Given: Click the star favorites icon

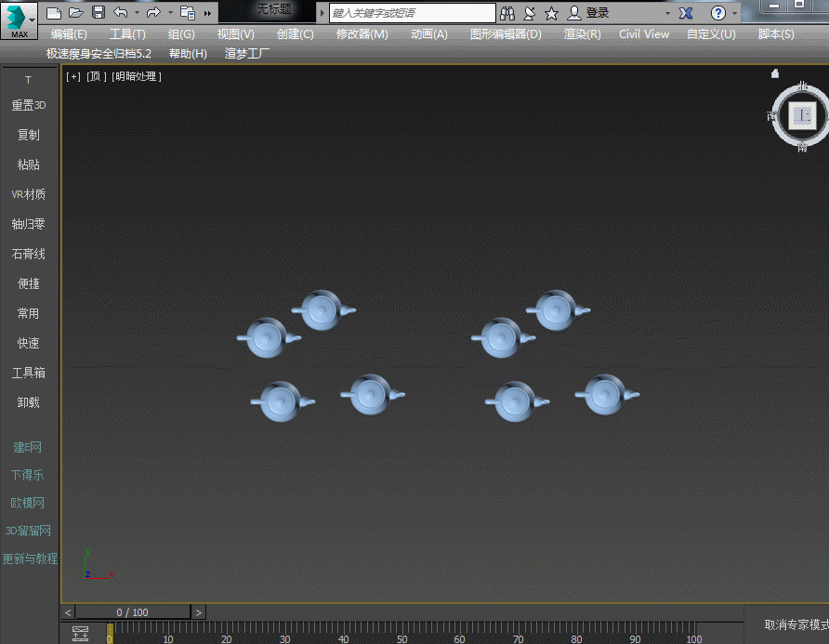Looking at the screenshot, I should [x=551, y=13].
